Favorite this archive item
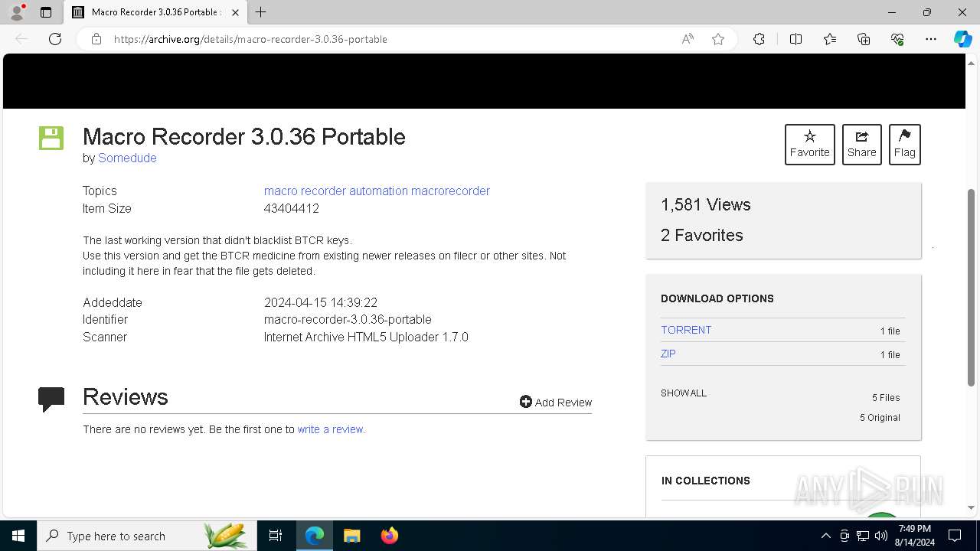This screenshot has height=551, width=980. coord(809,144)
